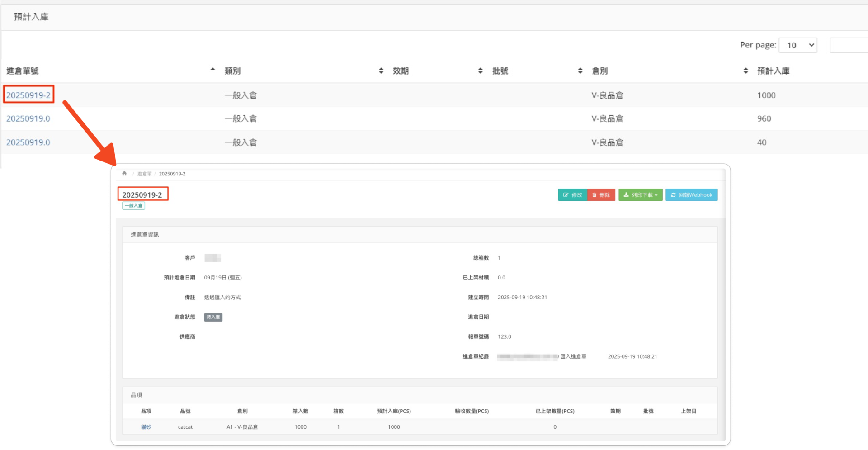The width and height of the screenshot is (868, 450).
Task: Click the sort arrows beside 倉別 column
Action: point(745,71)
